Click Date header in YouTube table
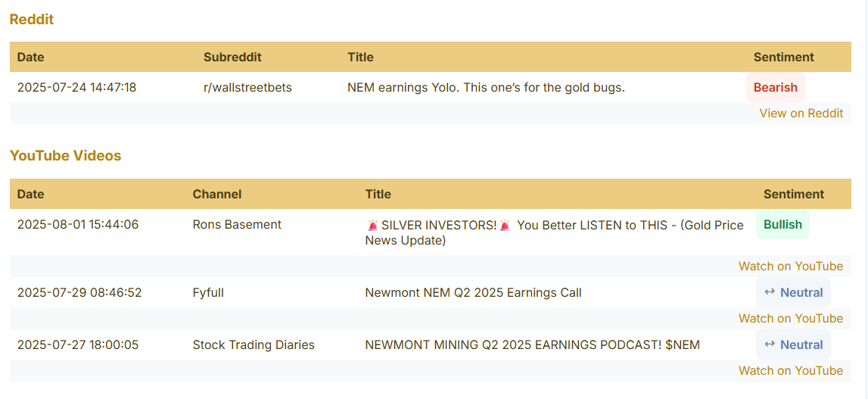The width and height of the screenshot is (868, 399). click(30, 195)
